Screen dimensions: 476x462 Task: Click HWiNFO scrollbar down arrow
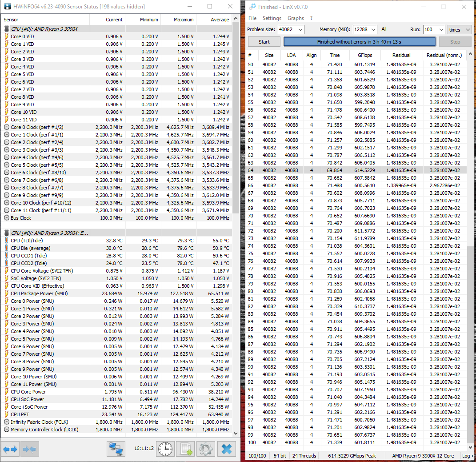tap(236, 434)
